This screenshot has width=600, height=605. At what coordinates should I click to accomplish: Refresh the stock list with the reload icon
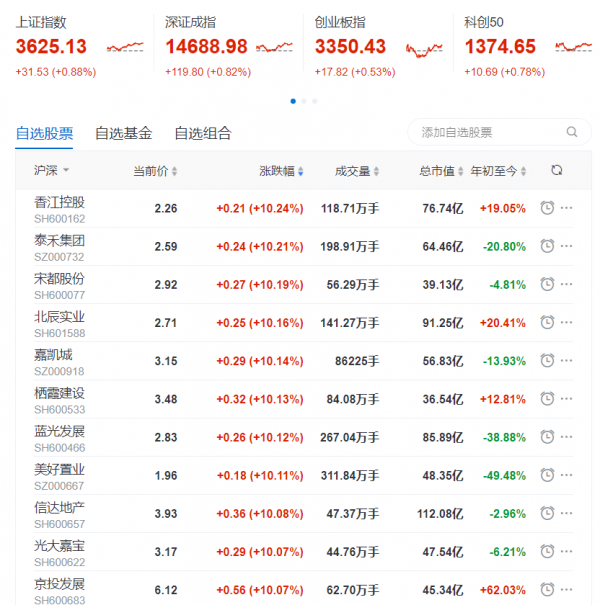pos(557,171)
